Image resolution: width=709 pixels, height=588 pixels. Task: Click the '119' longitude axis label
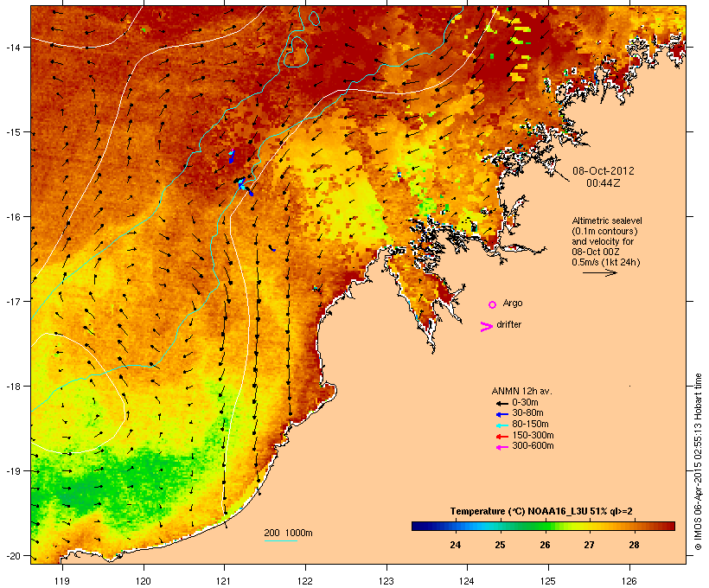click(62, 580)
